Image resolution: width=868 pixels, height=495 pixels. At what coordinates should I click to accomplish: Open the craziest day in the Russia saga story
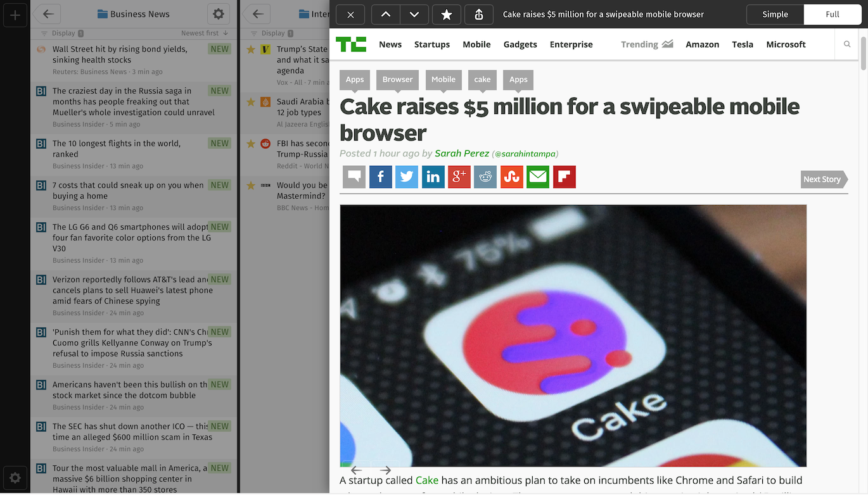(x=134, y=107)
